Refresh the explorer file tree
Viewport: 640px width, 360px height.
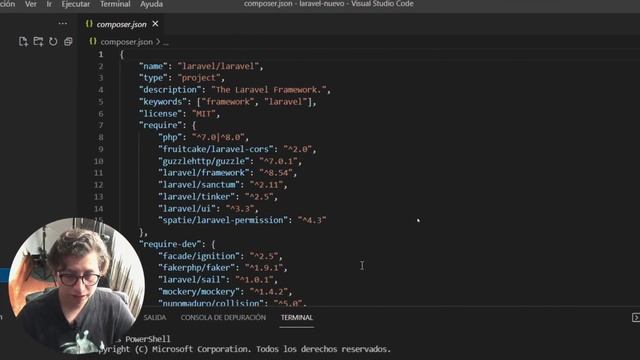(x=53, y=42)
